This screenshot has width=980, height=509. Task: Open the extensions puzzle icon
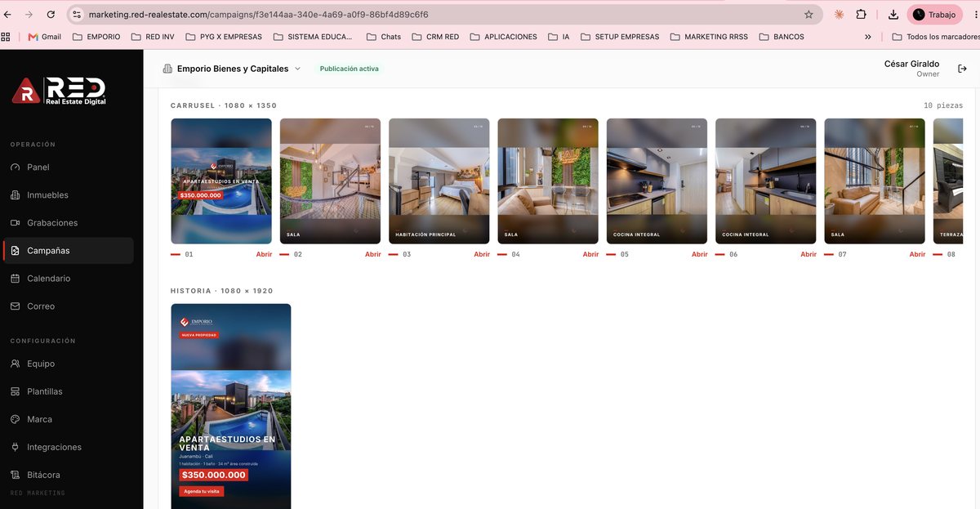coord(862,15)
